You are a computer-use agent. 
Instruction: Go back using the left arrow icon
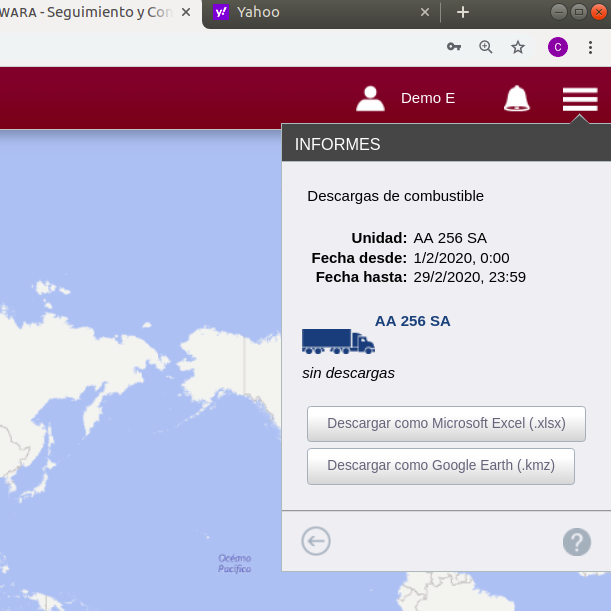pyautogui.click(x=316, y=541)
